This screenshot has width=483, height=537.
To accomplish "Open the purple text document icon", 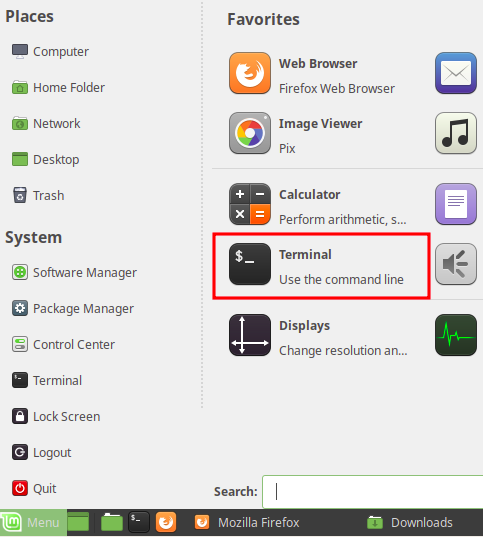I will 456,204.
